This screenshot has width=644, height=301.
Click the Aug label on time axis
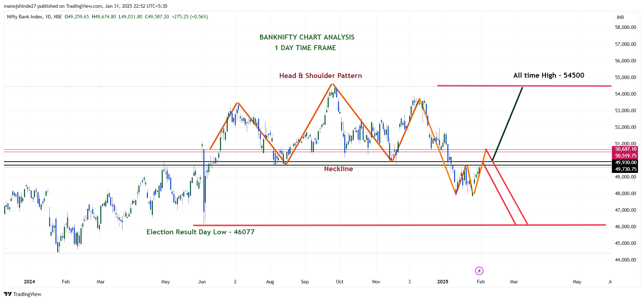click(270, 282)
